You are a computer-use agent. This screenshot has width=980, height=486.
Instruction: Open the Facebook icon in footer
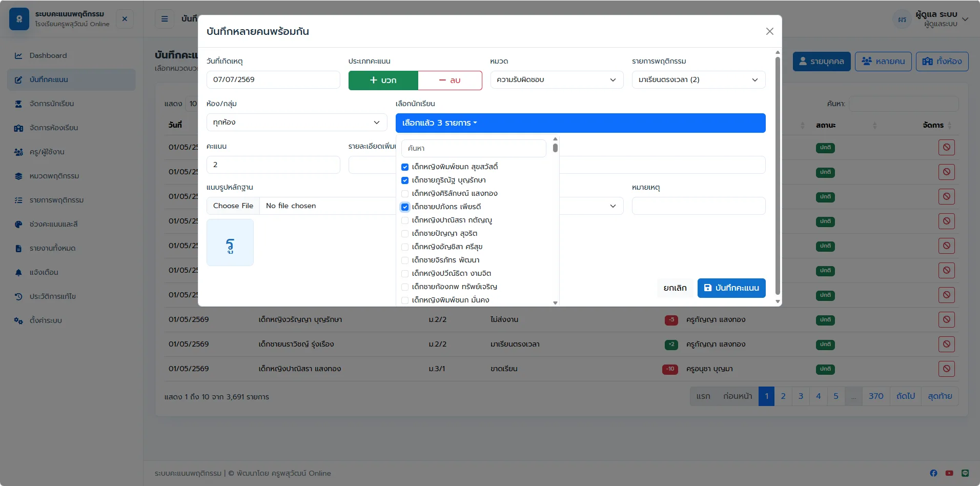tap(933, 473)
